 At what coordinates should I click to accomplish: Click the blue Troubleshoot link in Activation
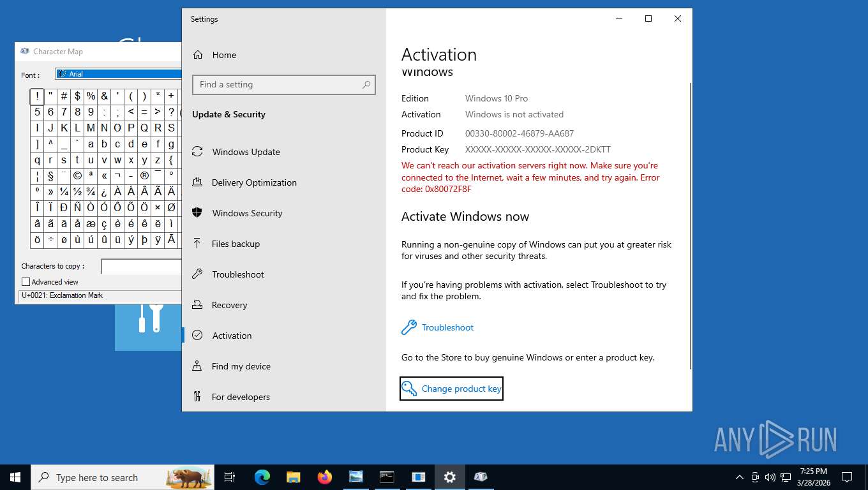pos(447,327)
